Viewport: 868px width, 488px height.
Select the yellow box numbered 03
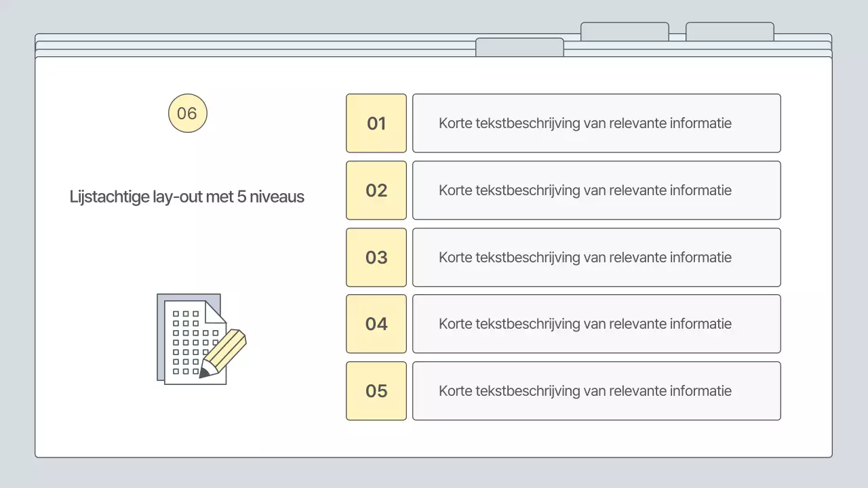pyautogui.click(x=376, y=258)
